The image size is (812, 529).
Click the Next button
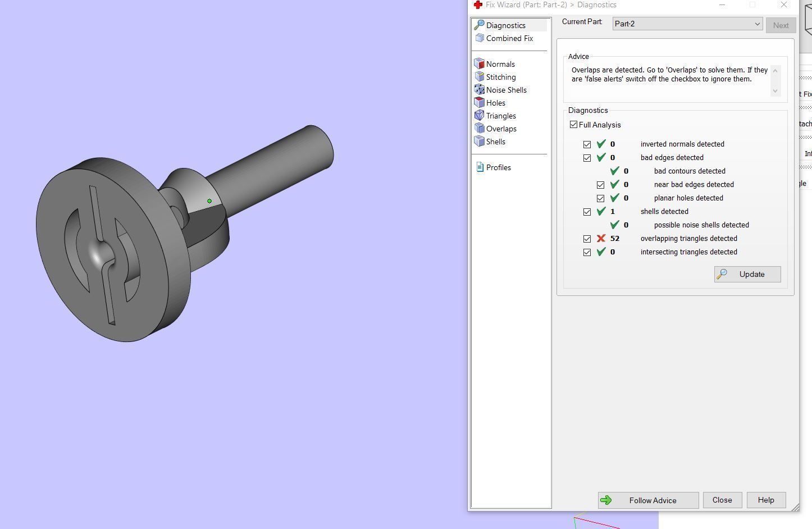[x=781, y=25]
